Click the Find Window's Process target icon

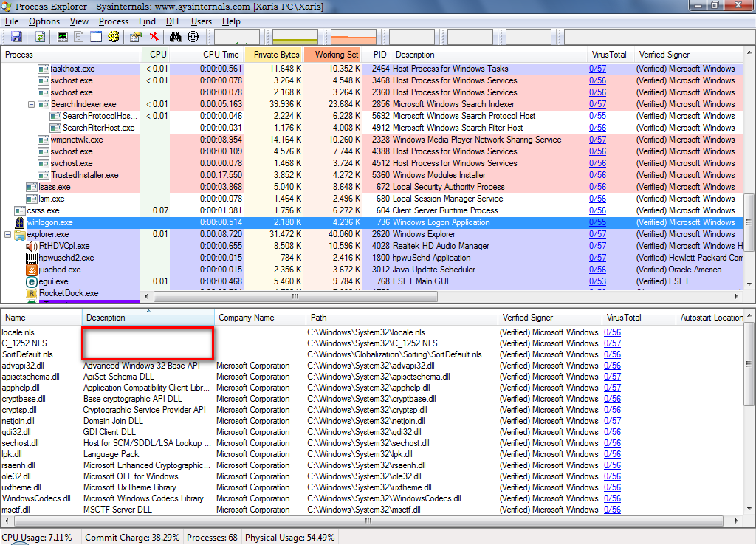[193, 37]
